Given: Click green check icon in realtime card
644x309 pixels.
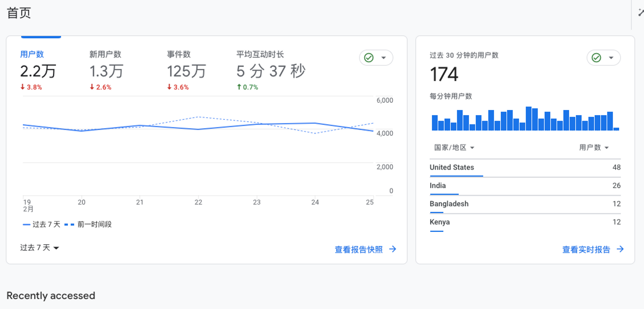Looking at the screenshot, I should 596,58.
